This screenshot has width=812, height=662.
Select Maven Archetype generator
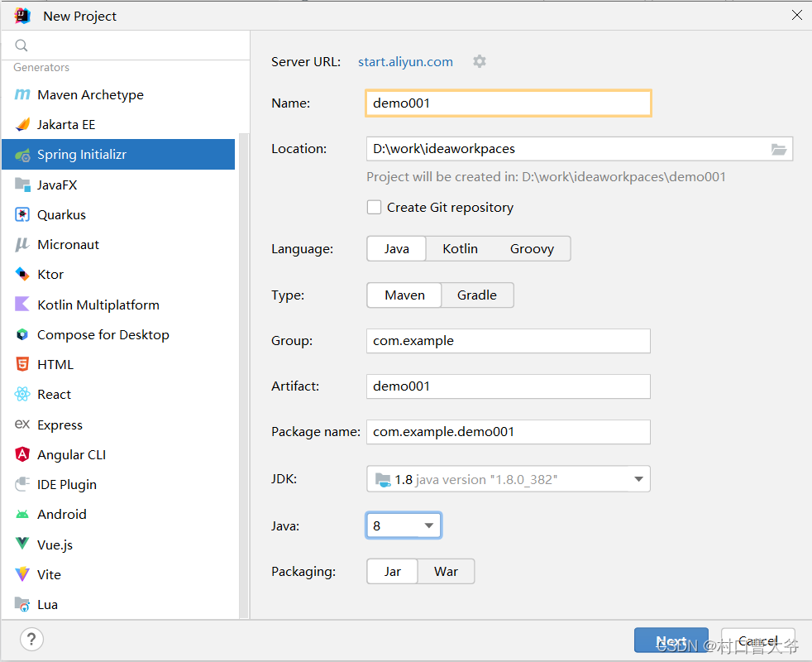coord(118,95)
